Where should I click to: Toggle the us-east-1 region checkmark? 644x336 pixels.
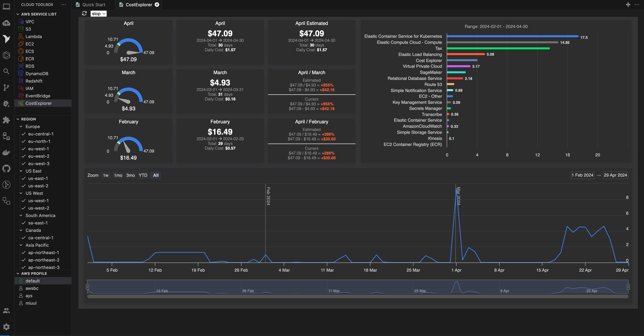(24, 178)
